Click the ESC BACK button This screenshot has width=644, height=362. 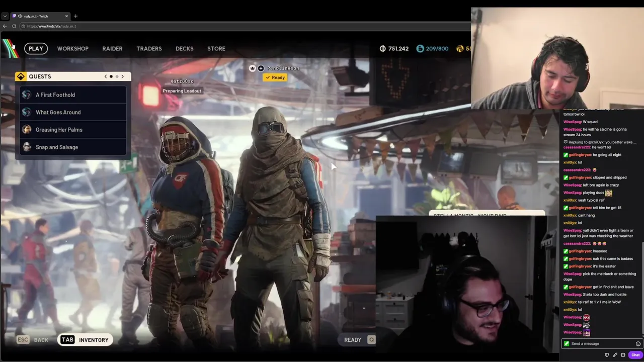[x=33, y=340]
